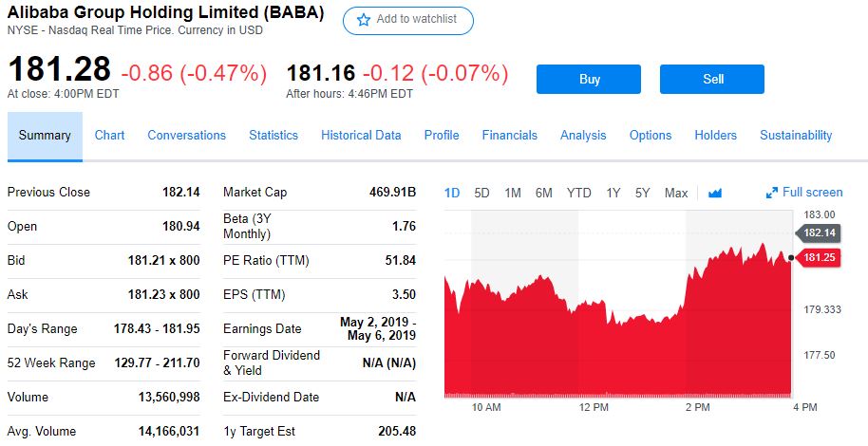Switch to the Options tab
This screenshot has width=868, height=446.
(651, 135)
